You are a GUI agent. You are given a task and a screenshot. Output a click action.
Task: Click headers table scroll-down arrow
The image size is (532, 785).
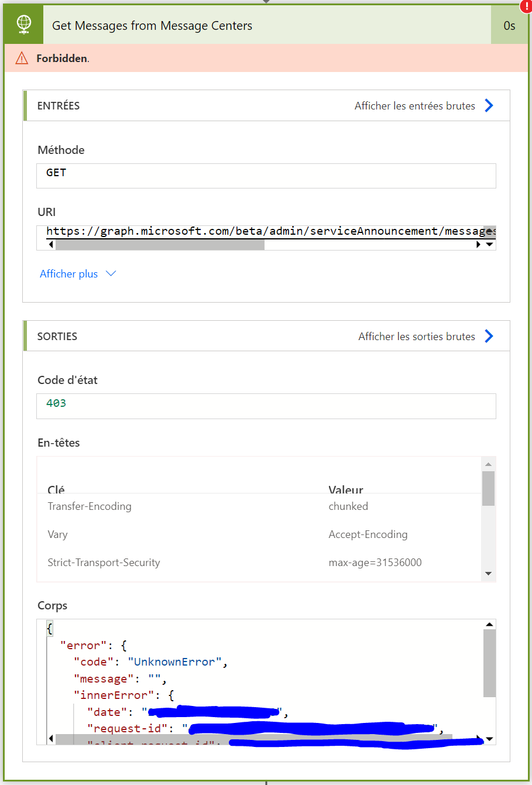coord(489,574)
